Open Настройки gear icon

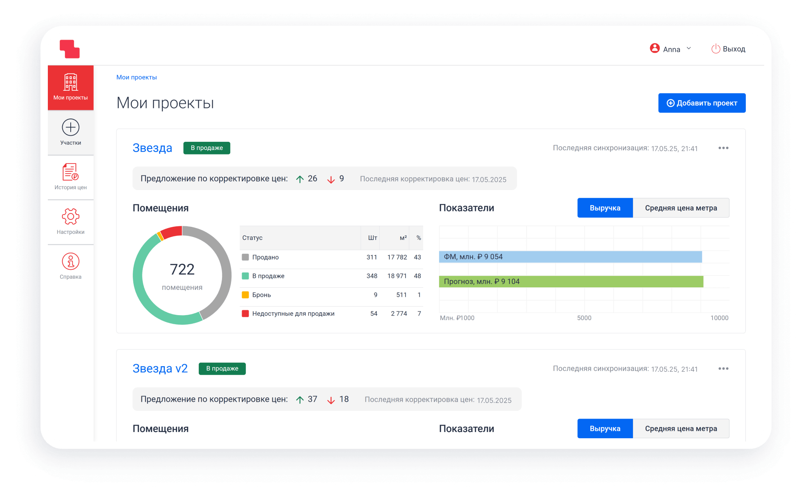(70, 217)
